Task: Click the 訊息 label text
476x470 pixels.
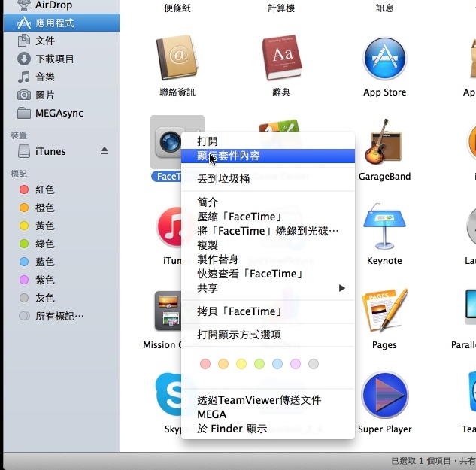Action: pyautogui.click(x=385, y=8)
